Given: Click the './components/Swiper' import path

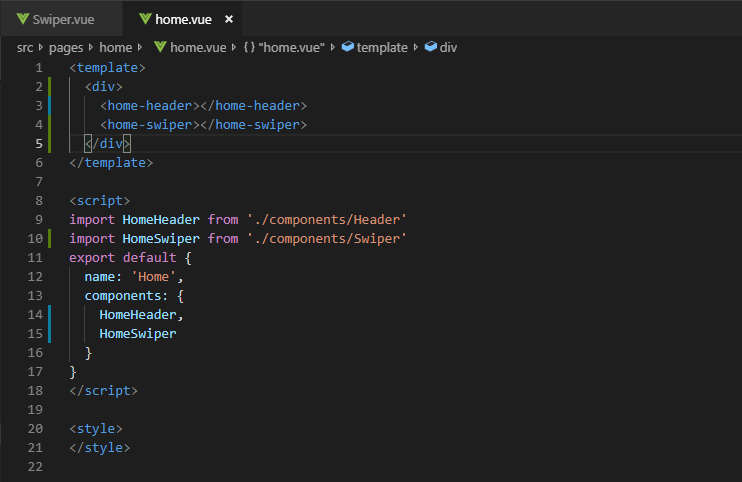Looking at the screenshot, I should coord(327,238).
